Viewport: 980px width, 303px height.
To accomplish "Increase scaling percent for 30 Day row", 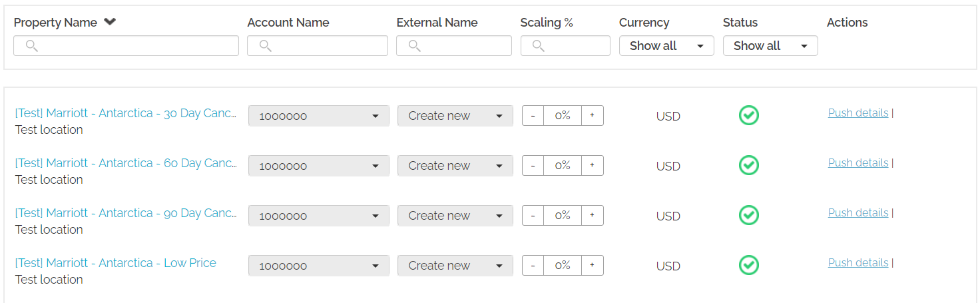I will (592, 115).
